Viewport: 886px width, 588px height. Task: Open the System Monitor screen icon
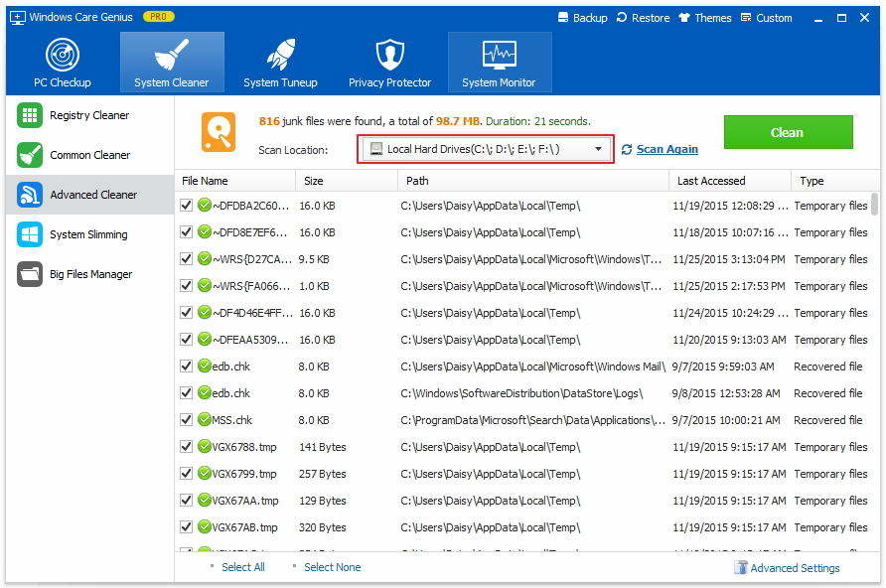499,55
